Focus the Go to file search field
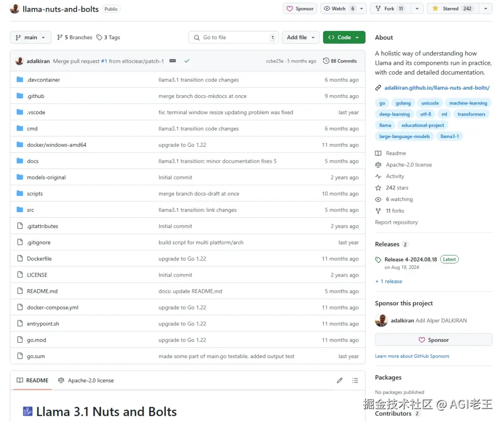The width and height of the screenshot is (504, 422). tap(233, 37)
